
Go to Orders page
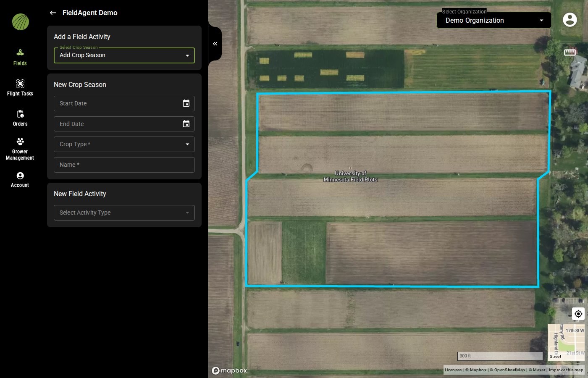20,118
